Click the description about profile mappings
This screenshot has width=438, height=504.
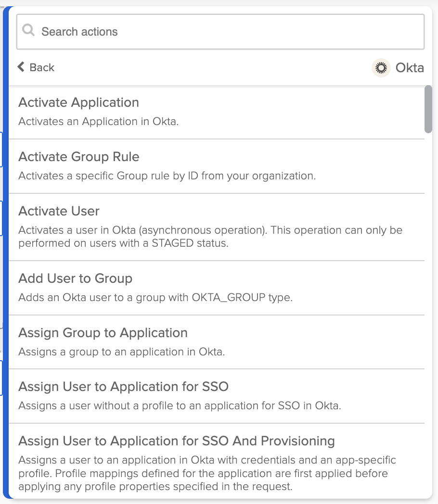coord(207,473)
